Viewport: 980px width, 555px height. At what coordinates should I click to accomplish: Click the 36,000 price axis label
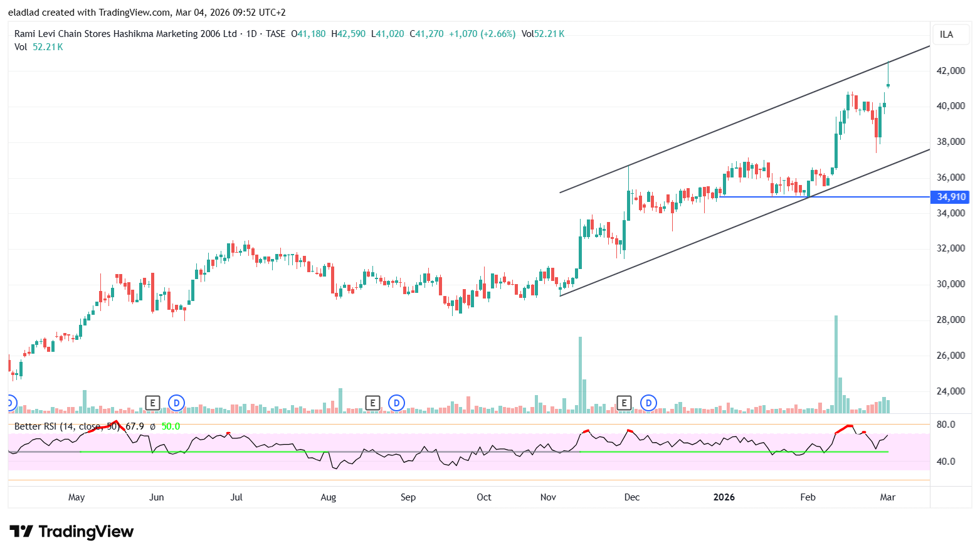pos(951,177)
